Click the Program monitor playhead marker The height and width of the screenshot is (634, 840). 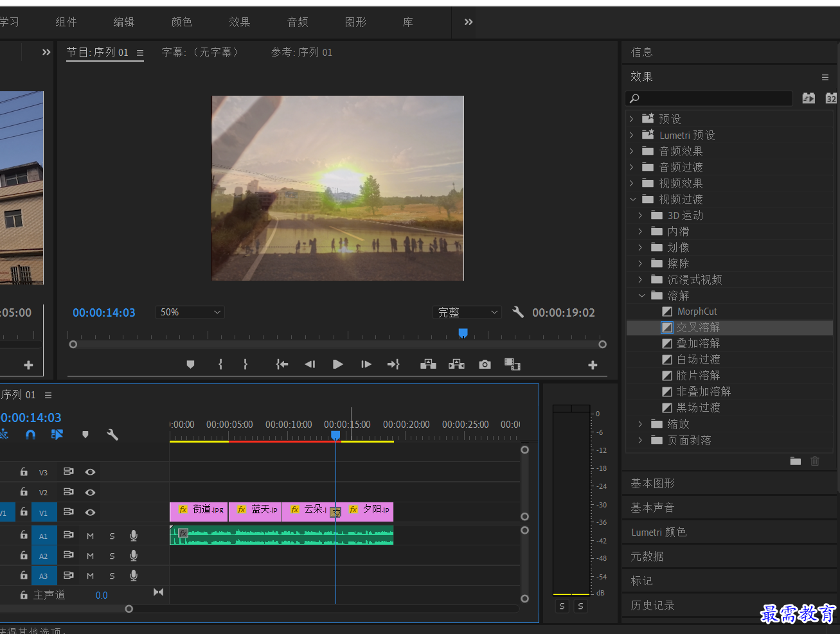pos(463,333)
